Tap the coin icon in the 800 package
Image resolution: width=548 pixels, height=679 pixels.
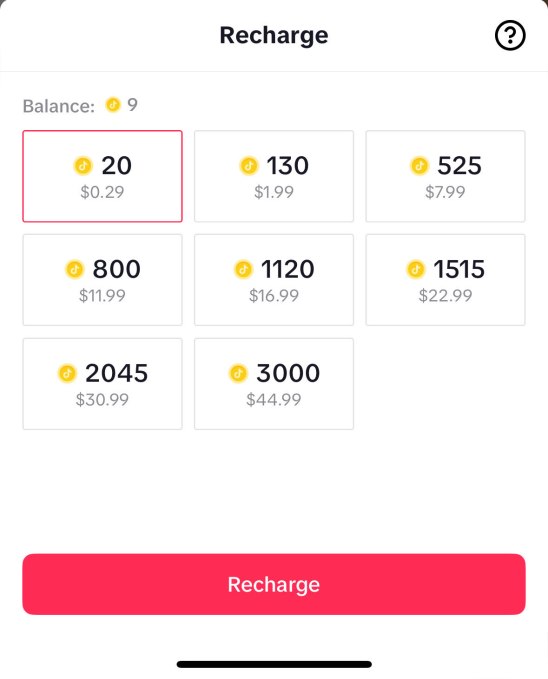pos(75,269)
